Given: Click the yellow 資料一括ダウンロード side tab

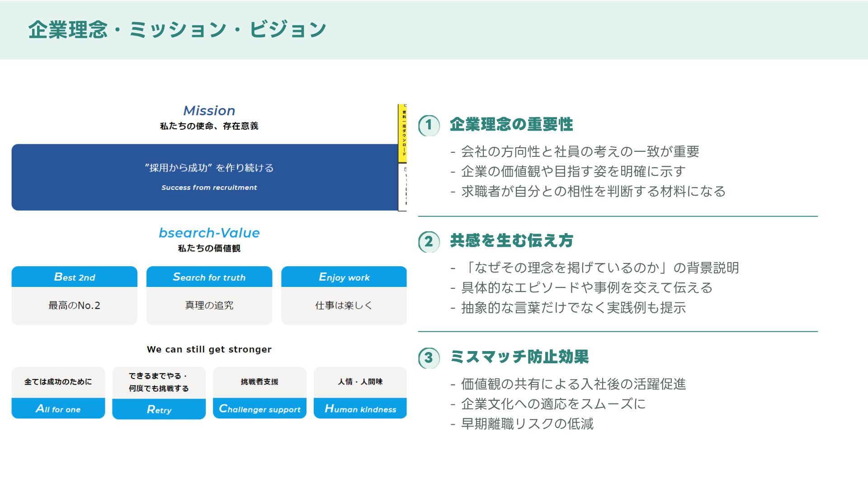Looking at the screenshot, I should 402,134.
